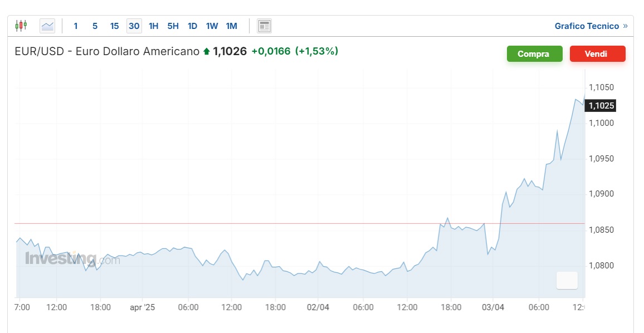The height and width of the screenshot is (333, 644).
Task: Click the green up arrow beside price
Action: point(207,51)
